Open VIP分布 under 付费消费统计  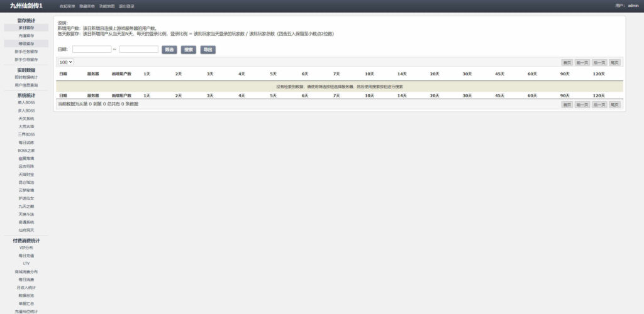click(26, 248)
